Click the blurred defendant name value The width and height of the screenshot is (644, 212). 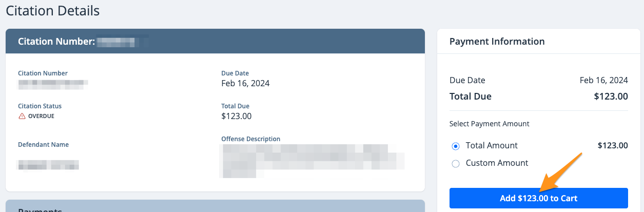click(x=48, y=165)
